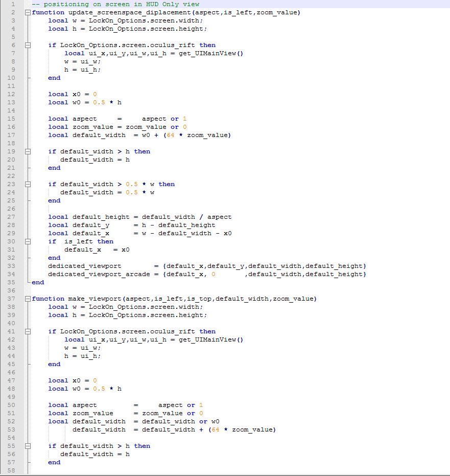450x476 pixels.
Task: Click the 64 constant on line 53
Action: (x=218, y=429)
